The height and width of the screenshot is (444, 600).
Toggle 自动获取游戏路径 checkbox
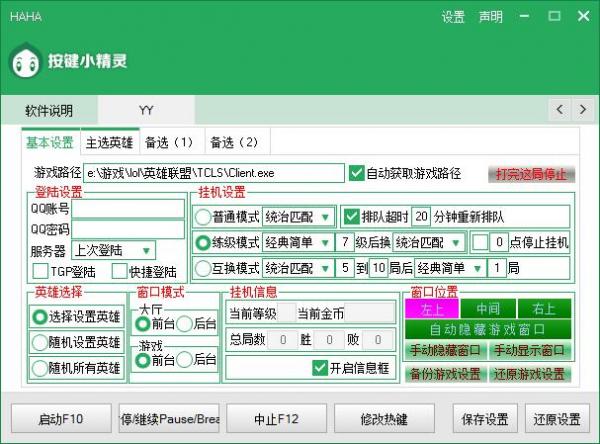356,173
